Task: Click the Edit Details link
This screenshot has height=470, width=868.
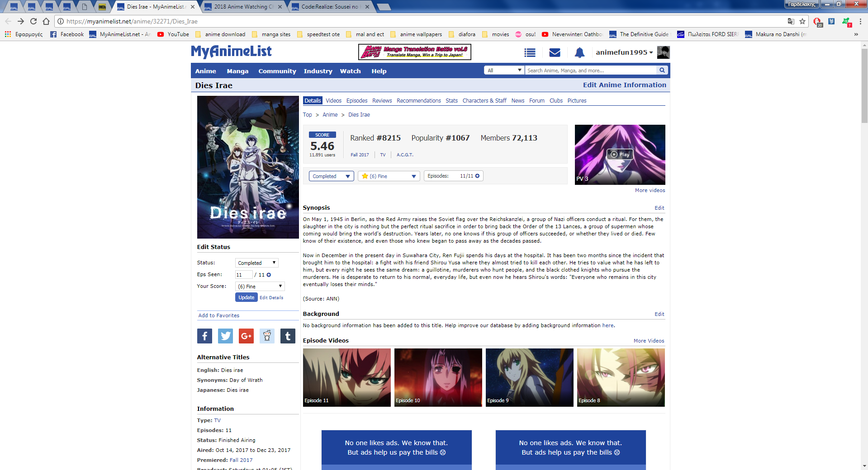Action: pyautogui.click(x=271, y=298)
